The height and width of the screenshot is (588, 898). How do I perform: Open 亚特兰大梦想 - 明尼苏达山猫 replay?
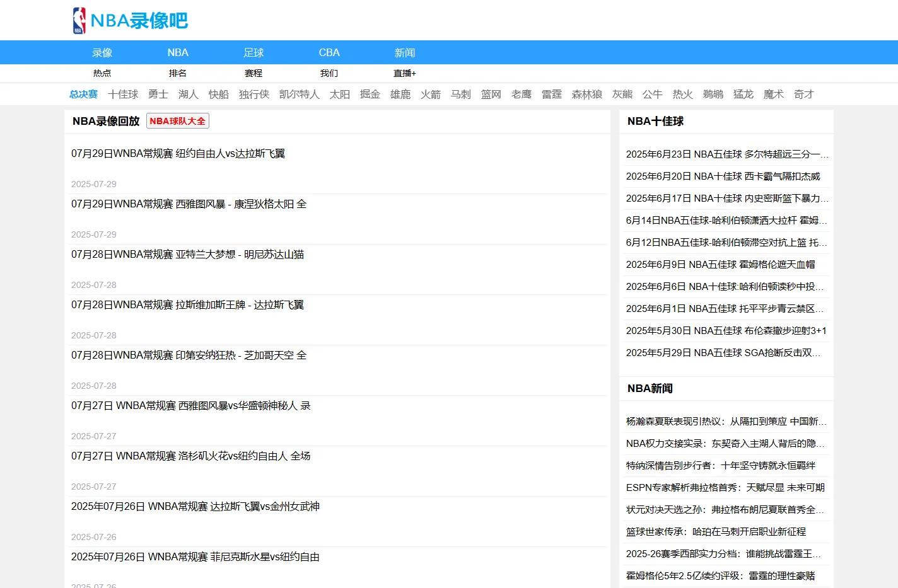pyautogui.click(x=188, y=255)
